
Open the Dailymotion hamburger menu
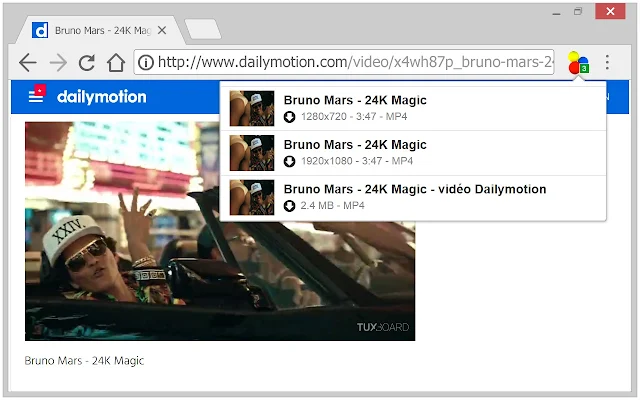pyautogui.click(x=36, y=96)
